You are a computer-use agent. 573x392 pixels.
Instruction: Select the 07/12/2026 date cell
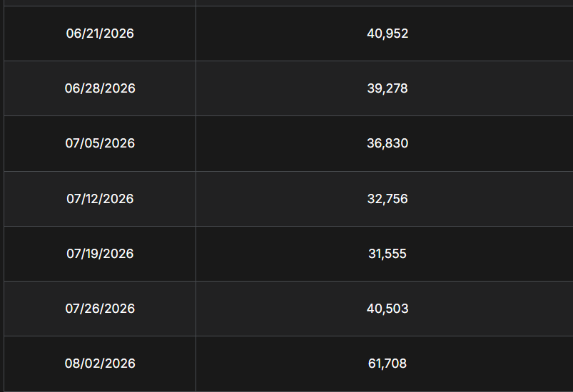click(100, 199)
